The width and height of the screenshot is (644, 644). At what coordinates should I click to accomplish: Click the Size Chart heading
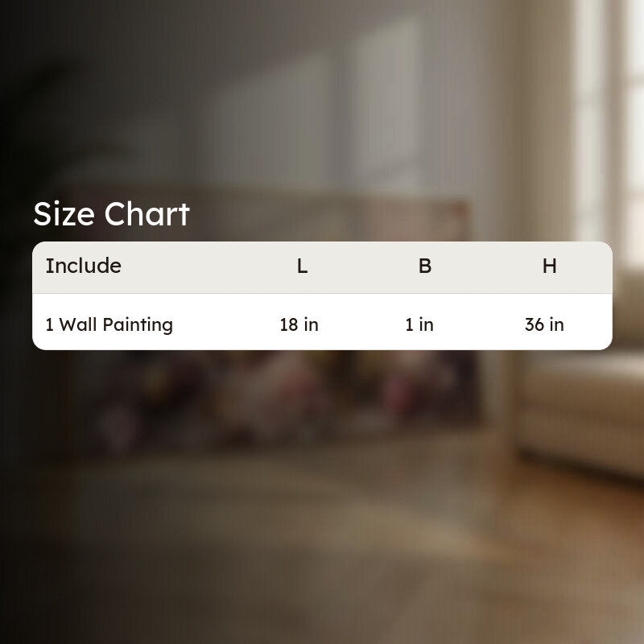(x=111, y=214)
